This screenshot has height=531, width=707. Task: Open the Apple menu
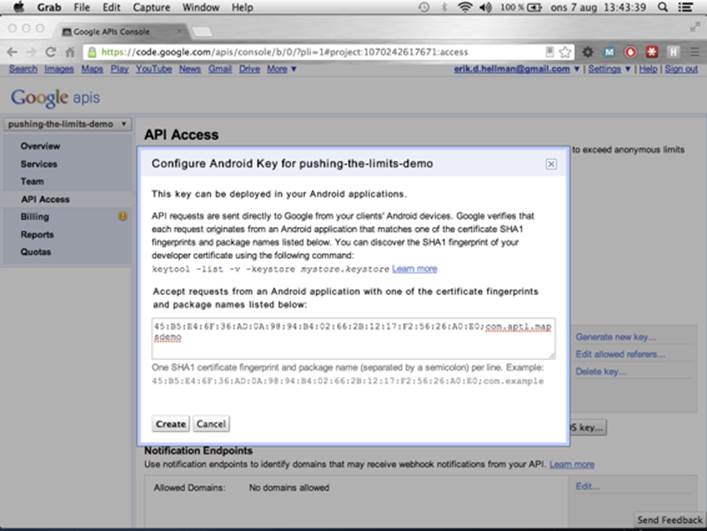point(18,7)
